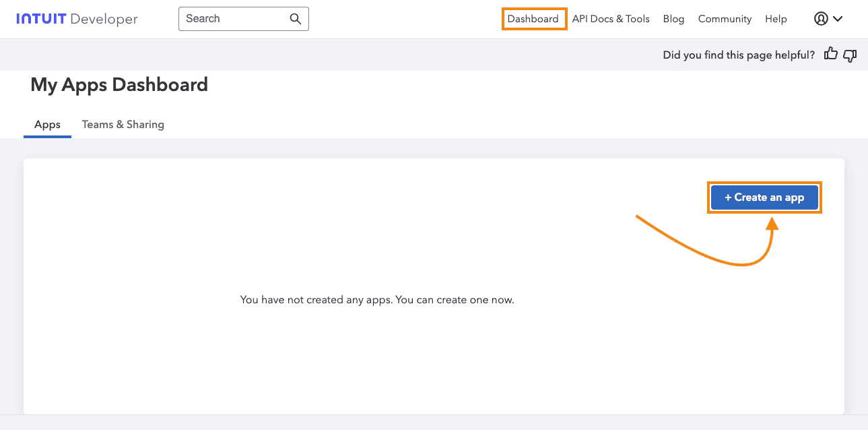868x430 pixels.
Task: Click the Create an app button
Action: 764,197
